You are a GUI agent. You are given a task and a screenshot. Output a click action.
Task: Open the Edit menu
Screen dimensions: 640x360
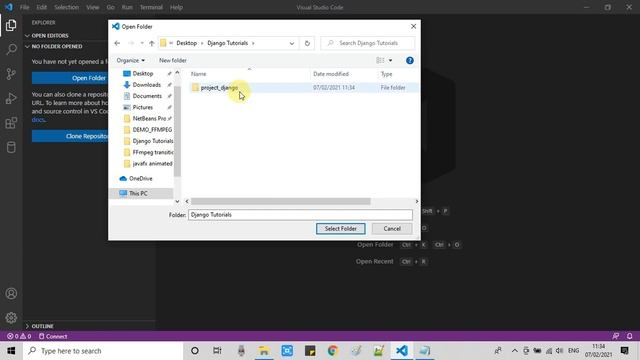point(41,7)
